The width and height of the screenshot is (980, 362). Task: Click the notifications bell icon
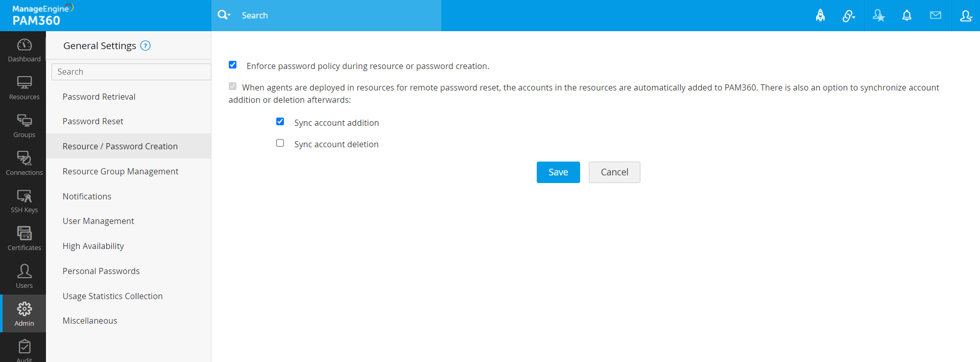click(x=906, y=15)
